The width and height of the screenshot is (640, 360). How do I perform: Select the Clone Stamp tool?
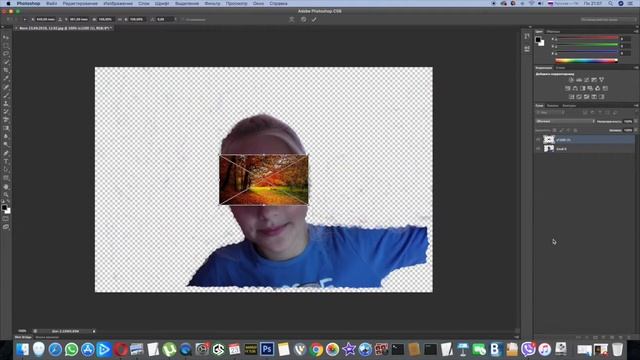tap(6, 103)
